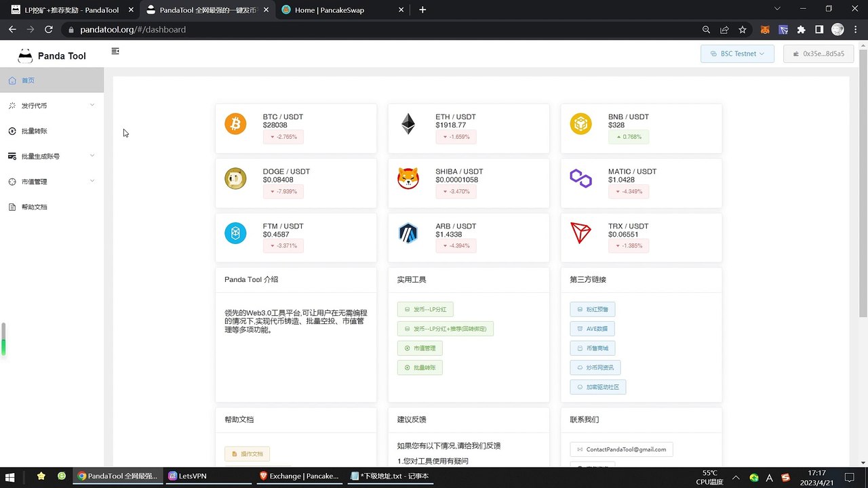The image size is (868, 488).
Task: Close the Home | PancakeSwap tab
Action: 401,10
